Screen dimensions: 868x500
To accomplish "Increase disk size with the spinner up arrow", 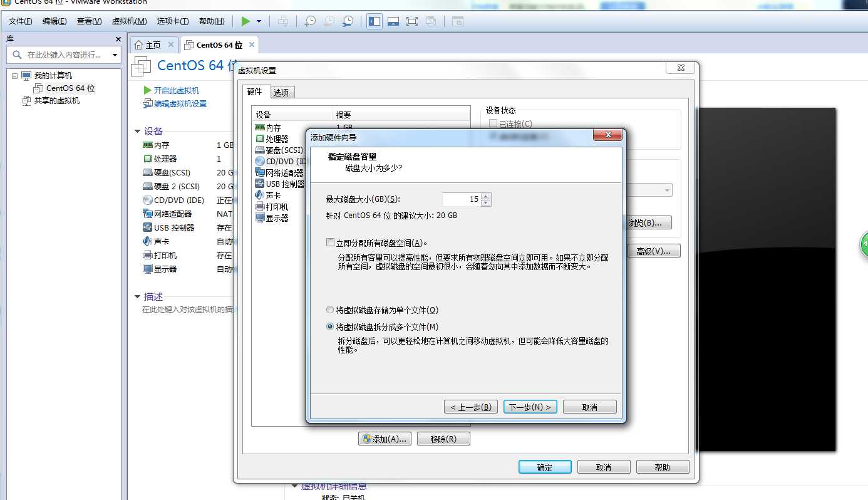I will tap(486, 196).
